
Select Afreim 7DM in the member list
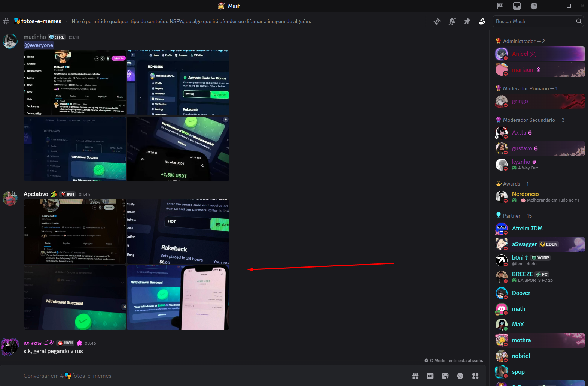(x=540, y=229)
